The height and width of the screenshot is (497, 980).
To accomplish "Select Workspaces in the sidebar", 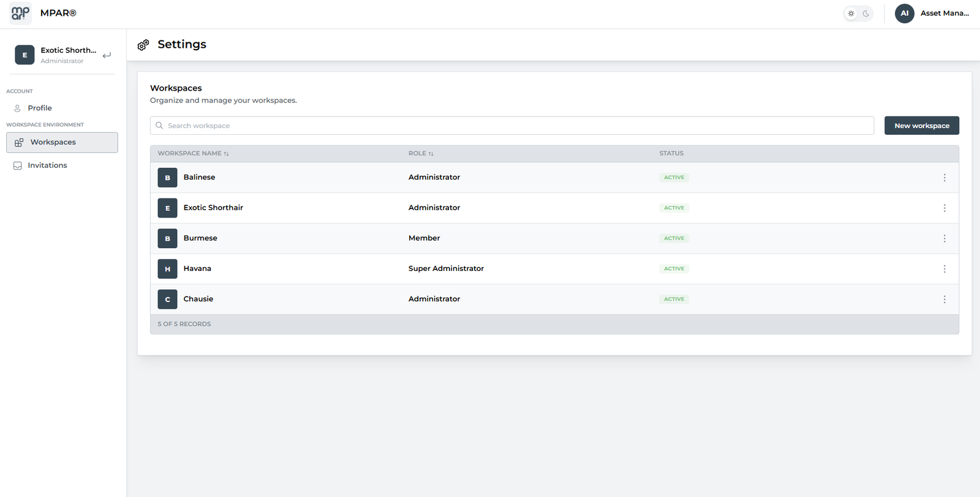I will [x=53, y=142].
